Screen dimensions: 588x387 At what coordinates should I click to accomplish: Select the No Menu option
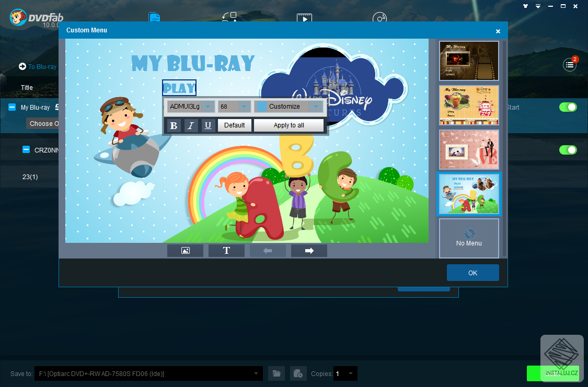click(469, 238)
